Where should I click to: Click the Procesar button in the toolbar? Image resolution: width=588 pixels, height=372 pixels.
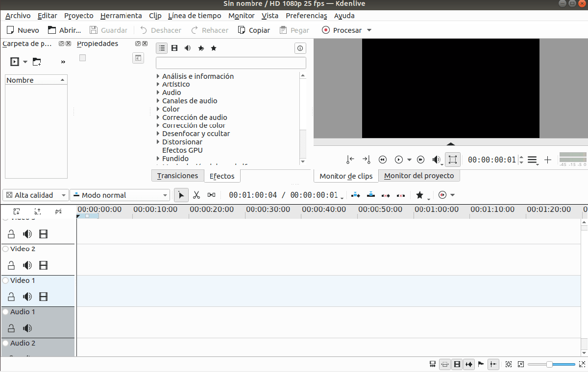point(346,30)
